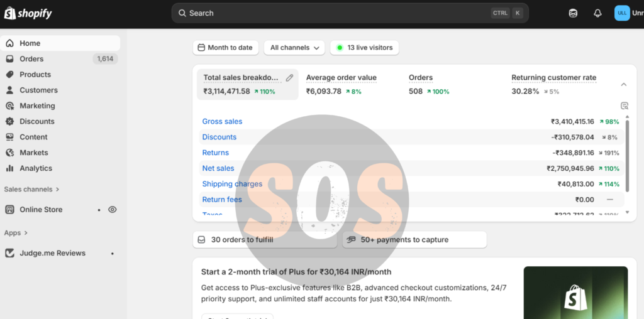Click the pencil edit icon beside Total sales breakdown
Image resolution: width=644 pixels, height=319 pixels.
[289, 77]
